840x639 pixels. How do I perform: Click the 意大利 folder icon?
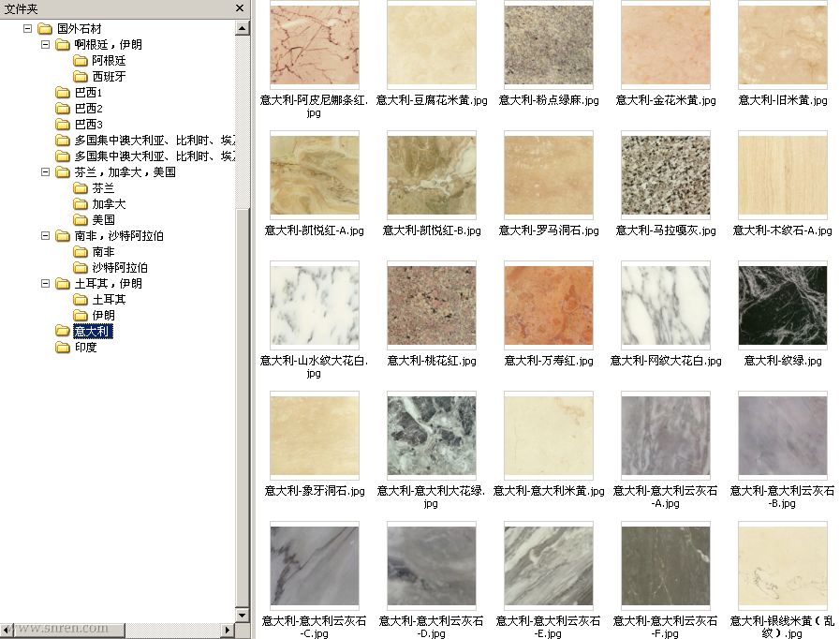click(63, 332)
